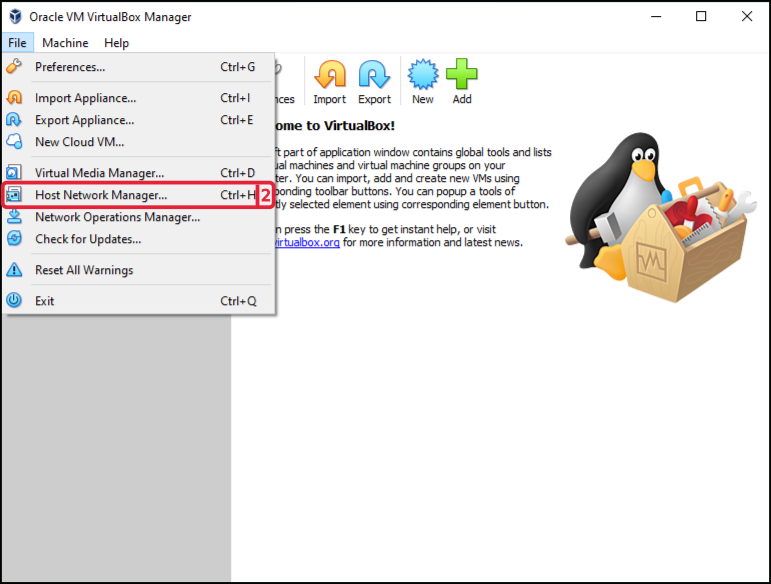Click the Ctrl+G shortcut text beside Preferences
Viewport: 771px width, 584px height.
(x=237, y=67)
